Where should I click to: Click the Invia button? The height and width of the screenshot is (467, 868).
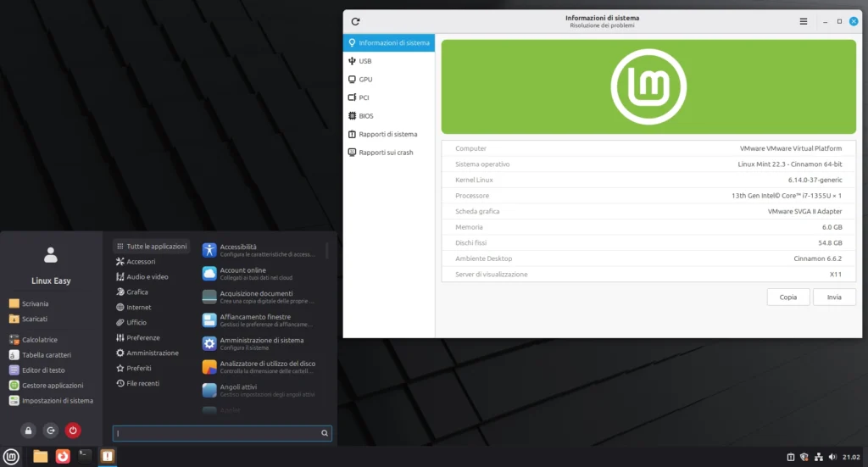(x=834, y=297)
